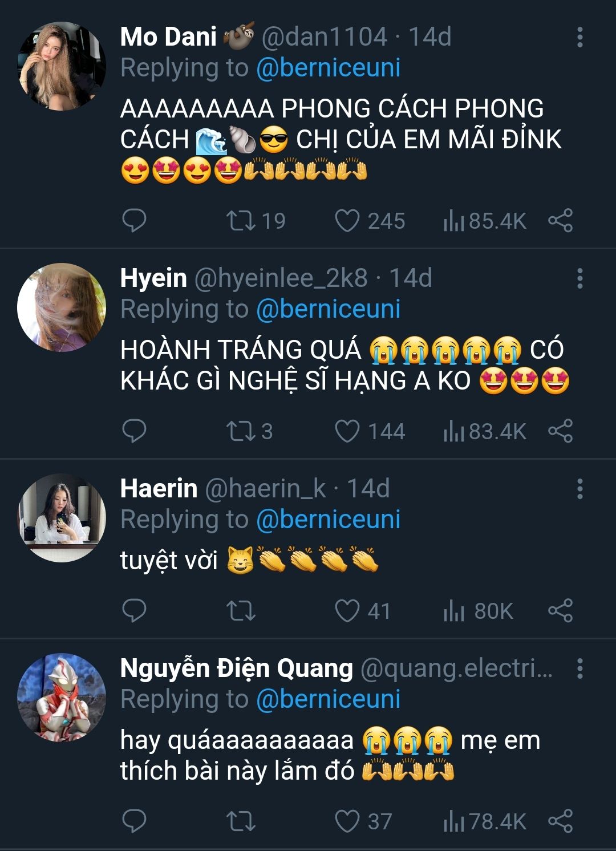Open more options for Hyein's tweet
Viewport: 616px width, 851px height.
point(579,278)
